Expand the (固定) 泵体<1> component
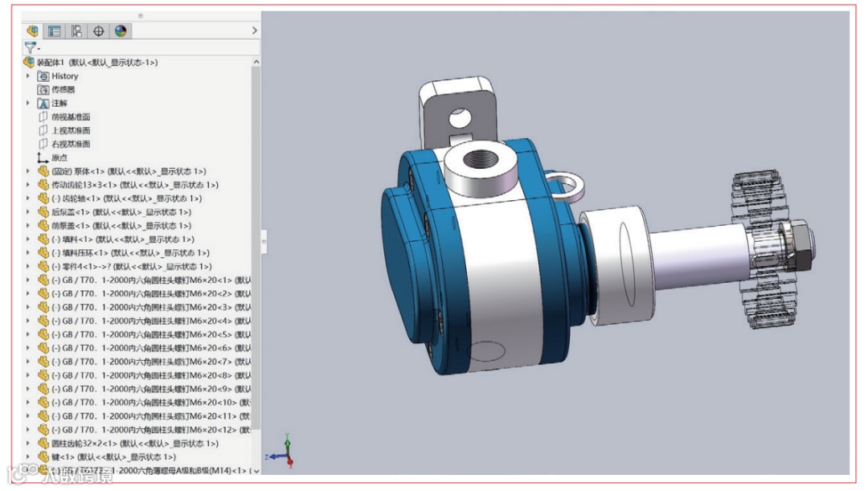Image resolution: width=868 pixels, height=491 pixels. coord(27,171)
